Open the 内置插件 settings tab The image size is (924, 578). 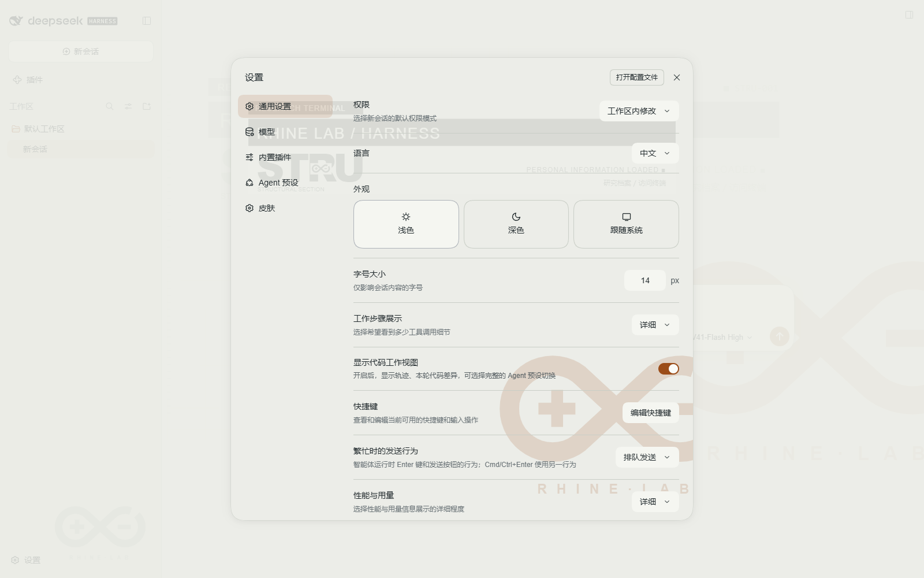[285, 157]
